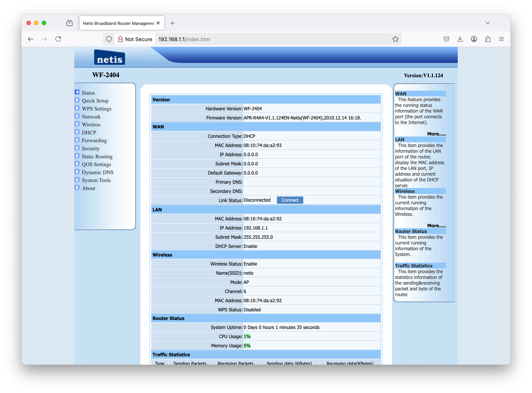
Task: Open the About page link
Action: (x=88, y=188)
